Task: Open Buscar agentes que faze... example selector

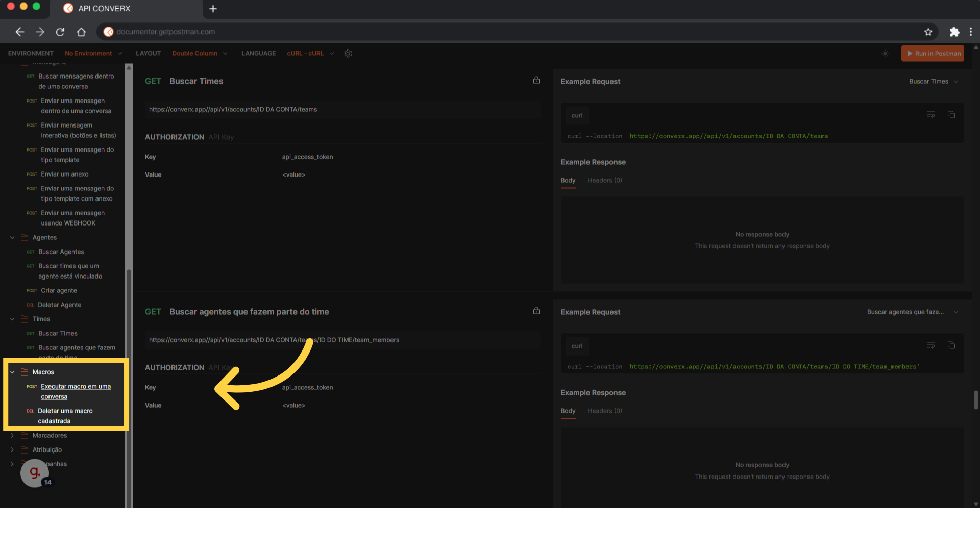Action: coord(913,312)
